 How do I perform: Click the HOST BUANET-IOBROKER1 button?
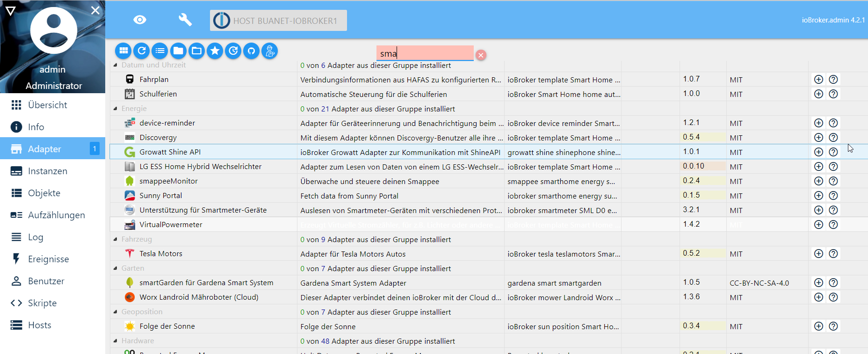click(278, 21)
